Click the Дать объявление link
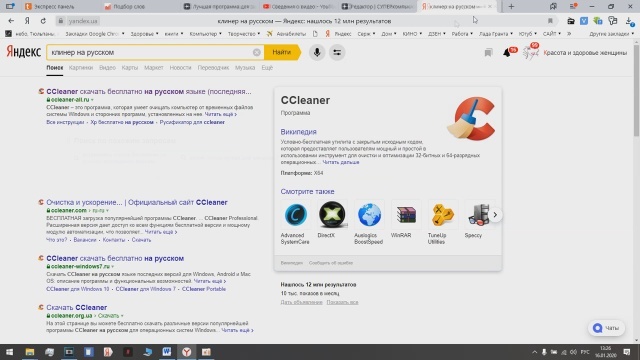This screenshot has width=640, height=360. pyautogui.click(x=301, y=302)
